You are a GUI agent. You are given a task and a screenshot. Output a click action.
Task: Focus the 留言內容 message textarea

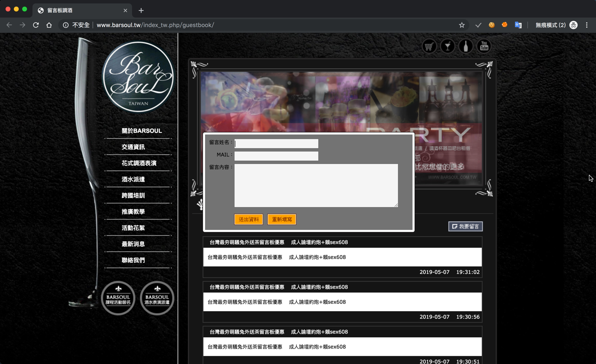point(316,186)
